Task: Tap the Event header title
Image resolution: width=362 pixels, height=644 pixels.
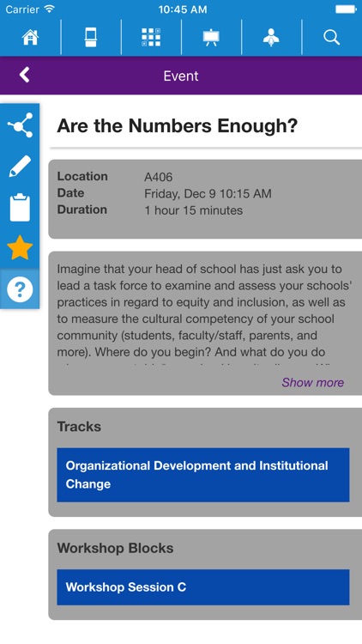Action: click(181, 76)
